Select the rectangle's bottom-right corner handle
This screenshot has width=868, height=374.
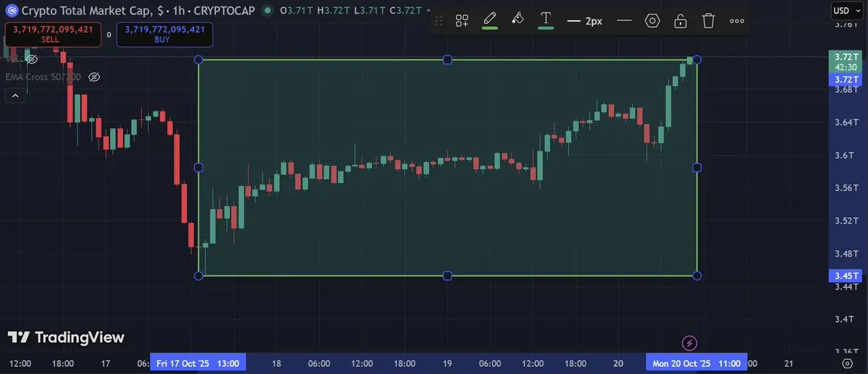click(x=697, y=276)
